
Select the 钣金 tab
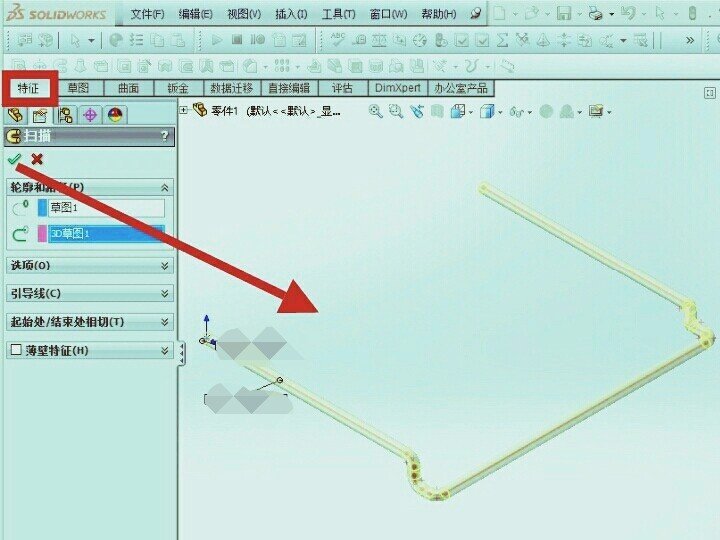coord(178,88)
